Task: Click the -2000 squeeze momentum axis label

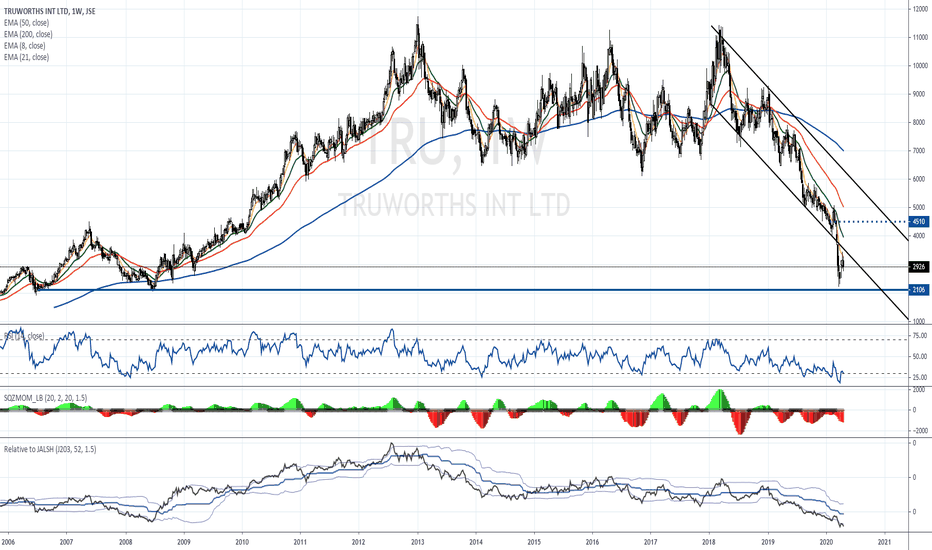Action: point(919,430)
